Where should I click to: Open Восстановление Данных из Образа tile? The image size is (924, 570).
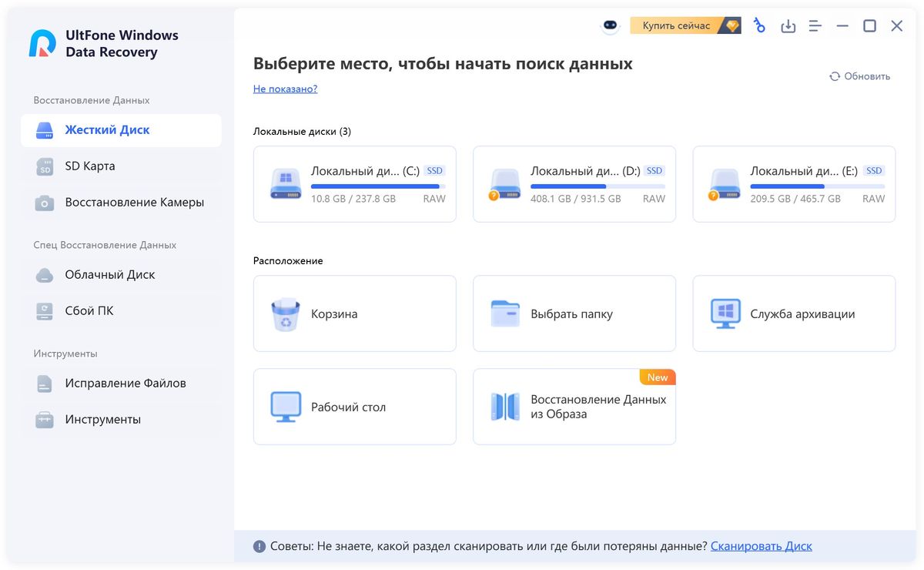pos(574,407)
